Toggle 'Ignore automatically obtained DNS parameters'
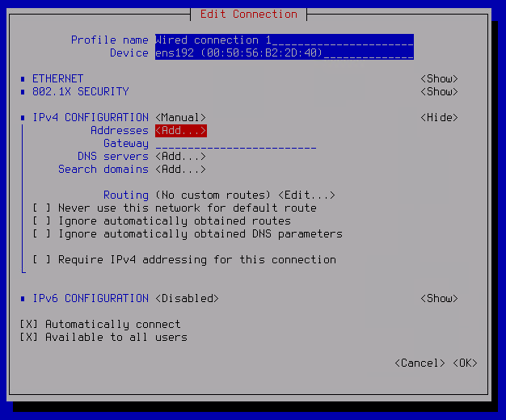The height and width of the screenshot is (420, 506). 42,234
